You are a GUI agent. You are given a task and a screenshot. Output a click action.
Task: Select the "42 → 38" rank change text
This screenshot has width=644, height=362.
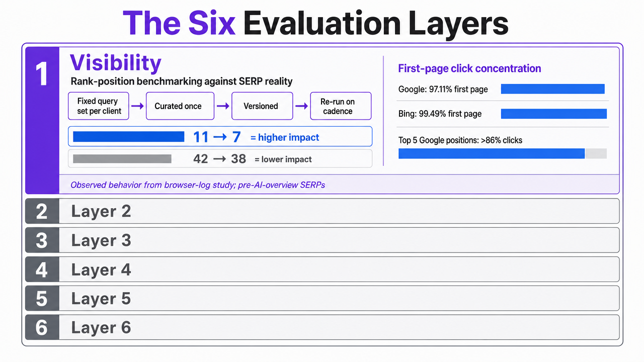tap(220, 159)
